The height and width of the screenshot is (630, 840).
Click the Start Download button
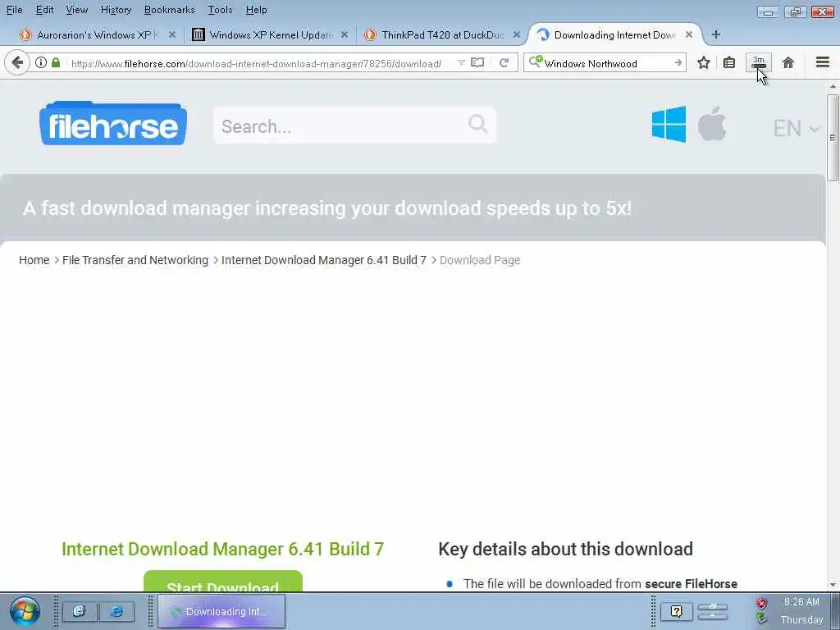[223, 582]
